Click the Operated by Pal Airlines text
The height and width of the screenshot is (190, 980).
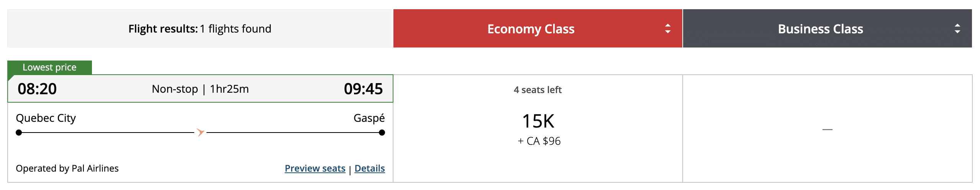click(67, 169)
